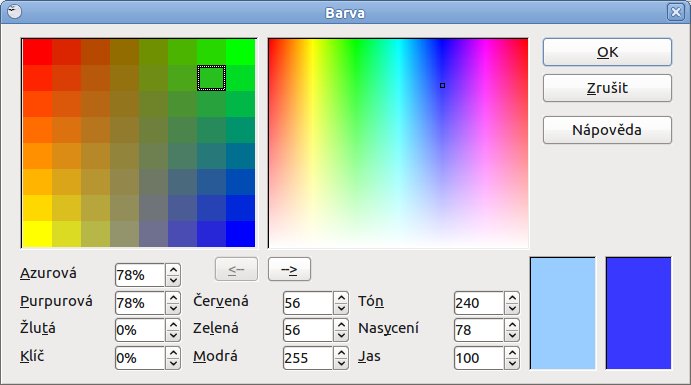Increase Klíč value with up arrow
The image size is (691, 385).
[173, 352]
